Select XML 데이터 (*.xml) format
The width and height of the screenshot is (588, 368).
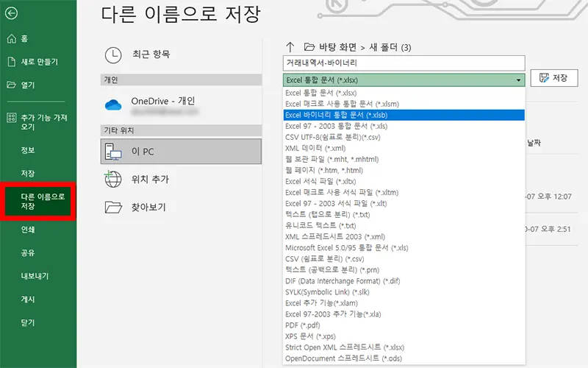[x=404, y=149]
